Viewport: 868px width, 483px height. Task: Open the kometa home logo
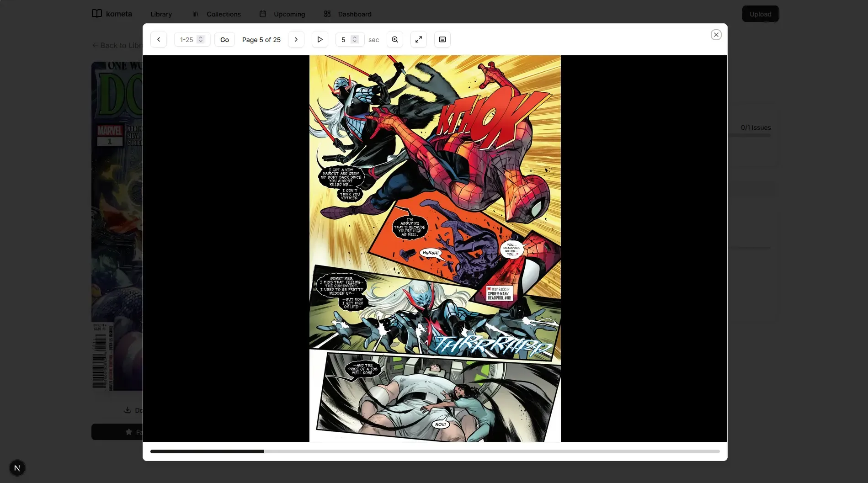click(112, 14)
